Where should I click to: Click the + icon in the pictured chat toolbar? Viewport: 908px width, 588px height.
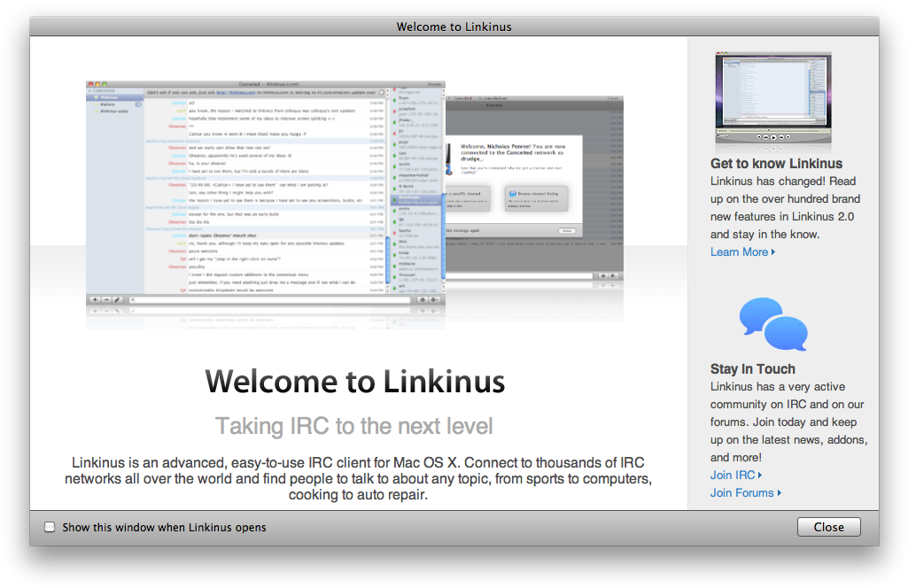click(95, 298)
